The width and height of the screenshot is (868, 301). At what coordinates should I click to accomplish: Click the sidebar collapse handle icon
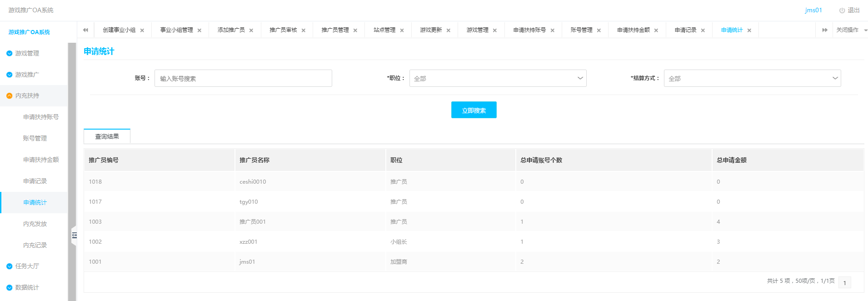point(74,235)
